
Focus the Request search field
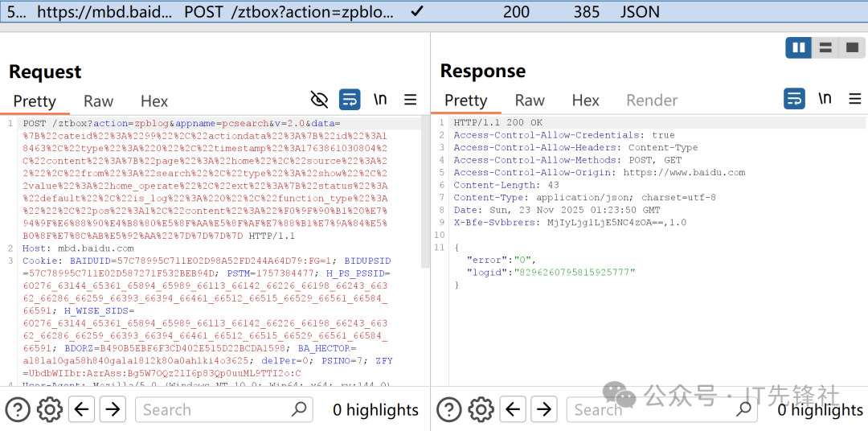(x=223, y=410)
